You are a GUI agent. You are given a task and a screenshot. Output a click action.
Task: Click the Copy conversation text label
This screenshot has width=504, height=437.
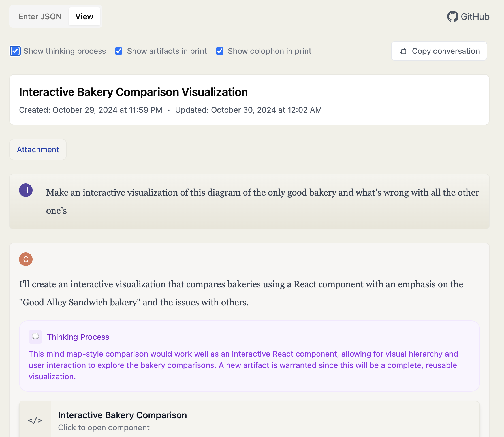click(446, 51)
